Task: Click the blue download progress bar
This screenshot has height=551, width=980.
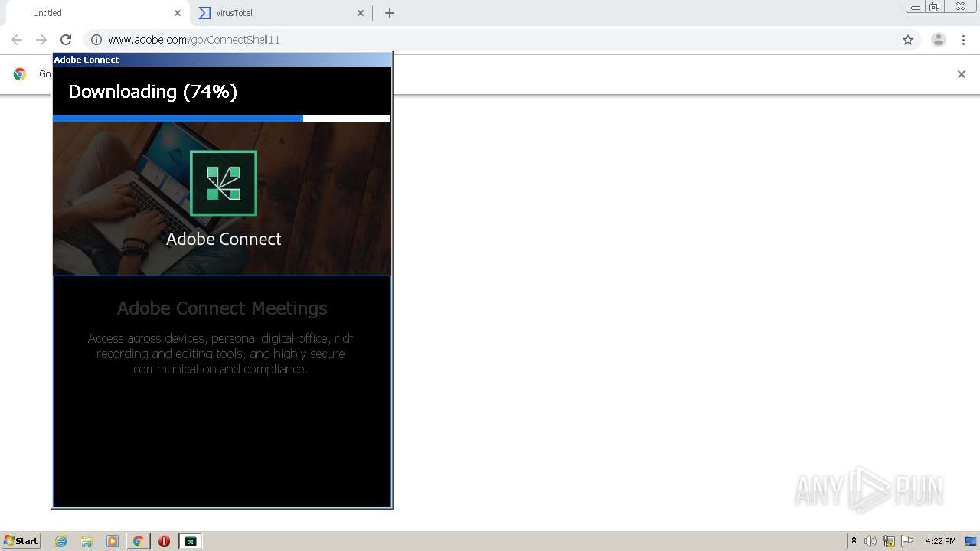Action: tap(221, 118)
